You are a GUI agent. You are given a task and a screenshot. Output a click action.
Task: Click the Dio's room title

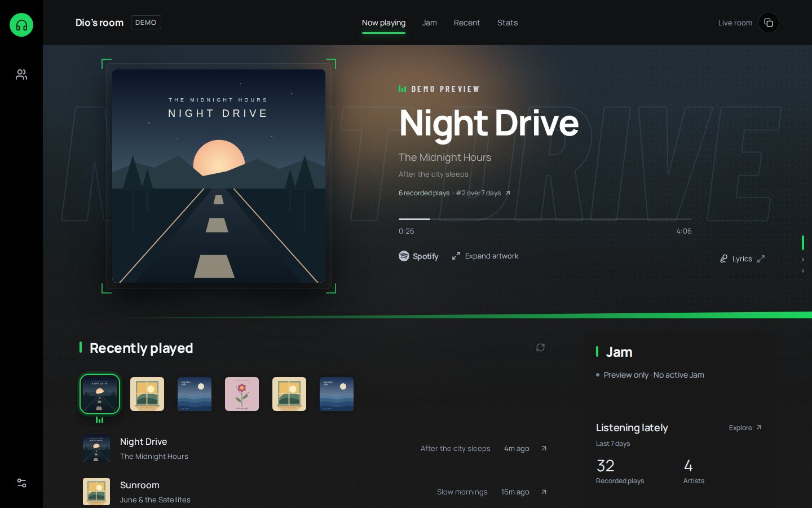coord(99,23)
